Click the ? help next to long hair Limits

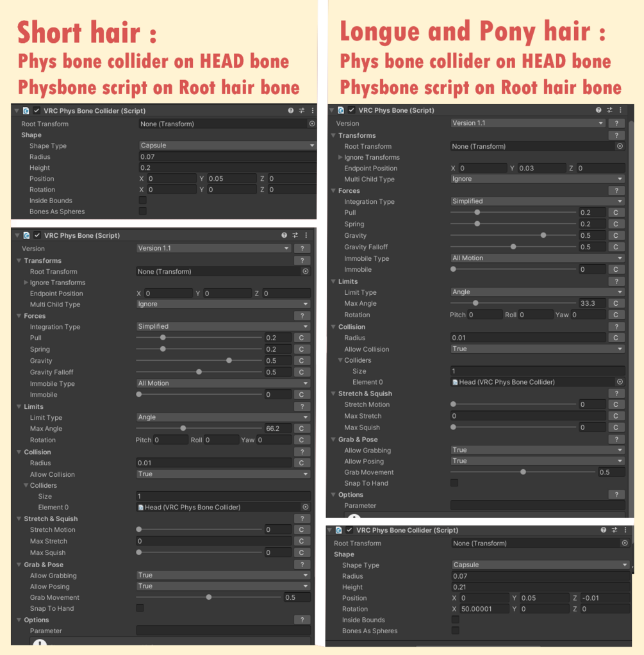[616, 281]
